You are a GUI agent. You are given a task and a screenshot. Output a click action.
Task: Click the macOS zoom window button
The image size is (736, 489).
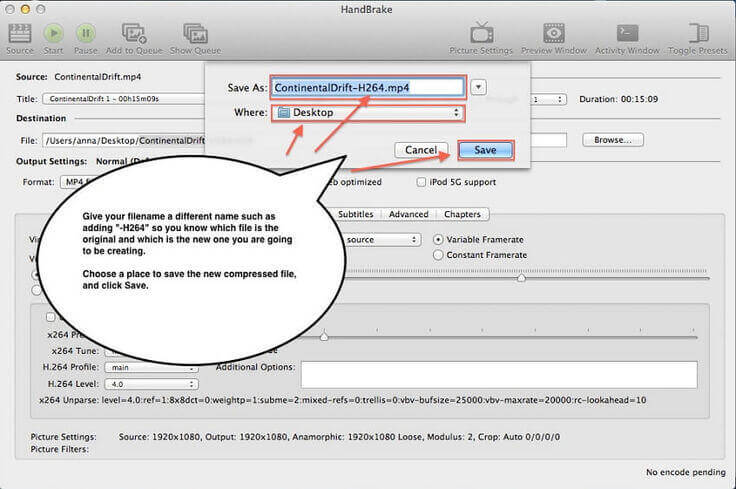[x=41, y=9]
